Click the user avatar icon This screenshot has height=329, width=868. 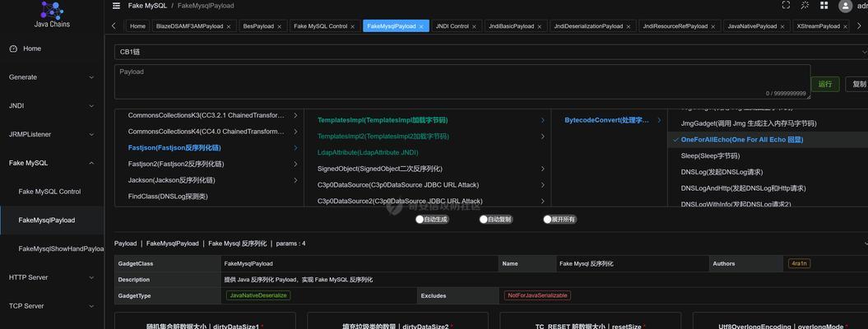point(845,6)
